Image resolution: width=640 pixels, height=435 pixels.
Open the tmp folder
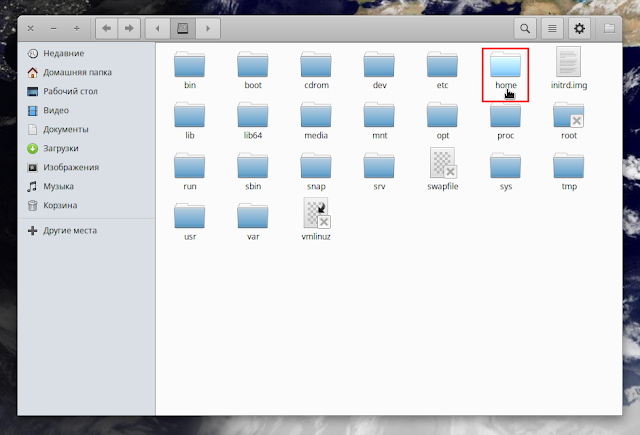pos(569,171)
